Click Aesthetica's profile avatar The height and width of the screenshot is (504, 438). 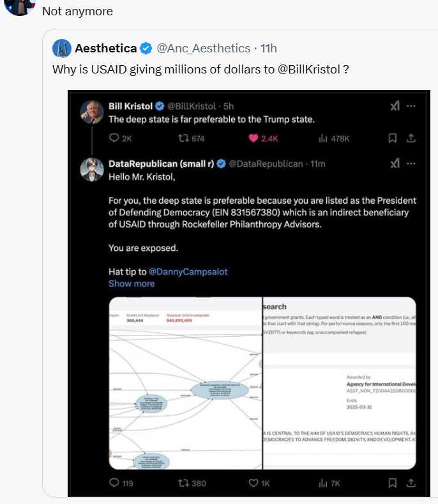[62, 49]
